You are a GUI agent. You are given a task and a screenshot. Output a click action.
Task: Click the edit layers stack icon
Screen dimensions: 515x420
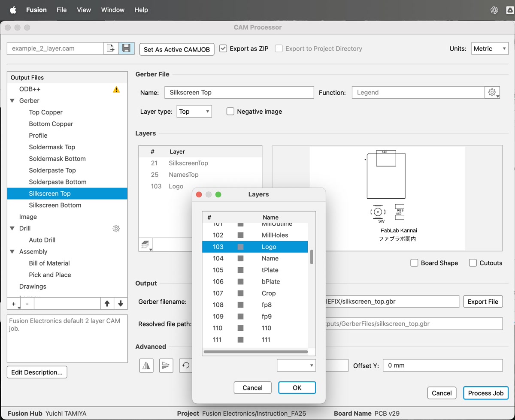[145, 245]
